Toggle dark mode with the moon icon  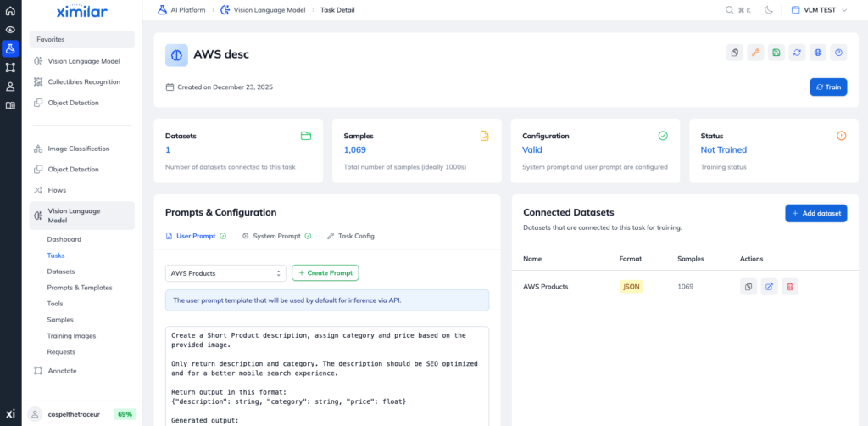(x=769, y=10)
